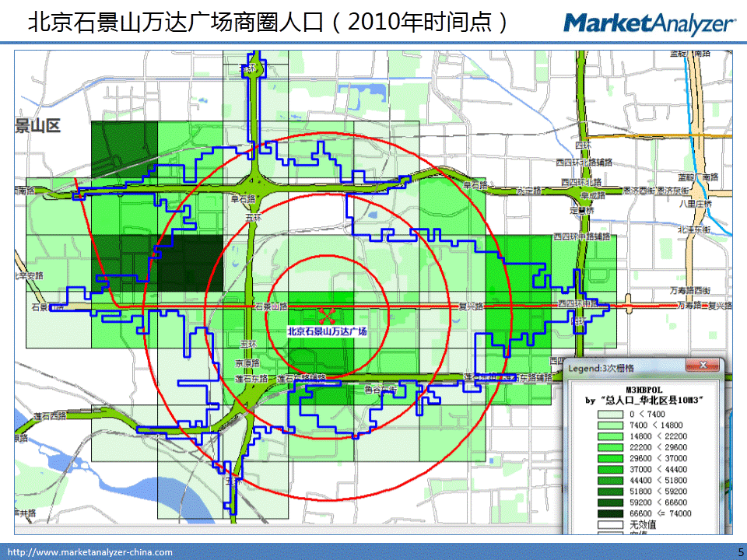Select the 37000 < 44400 legend color
Screen dimensions: 747x560
tap(612, 470)
